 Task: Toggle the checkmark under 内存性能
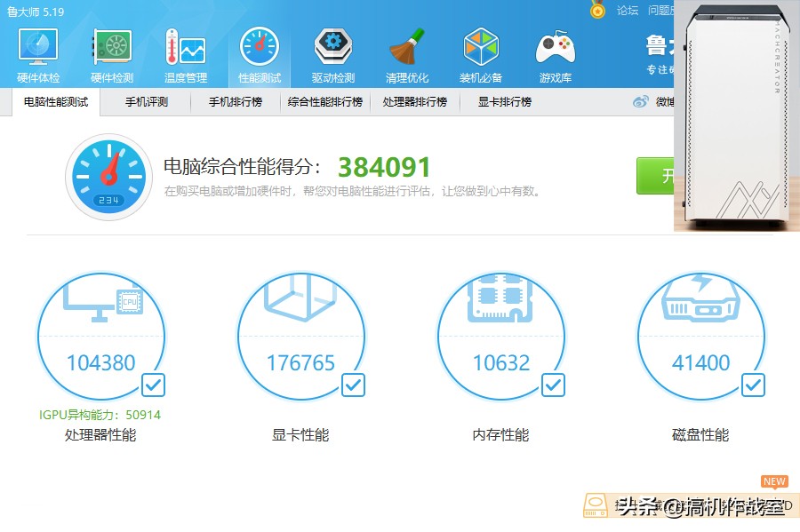point(553,385)
